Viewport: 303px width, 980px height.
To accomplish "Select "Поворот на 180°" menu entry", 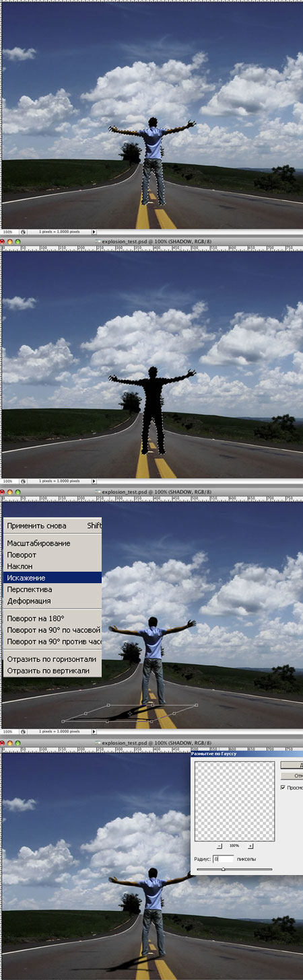I will click(51, 618).
